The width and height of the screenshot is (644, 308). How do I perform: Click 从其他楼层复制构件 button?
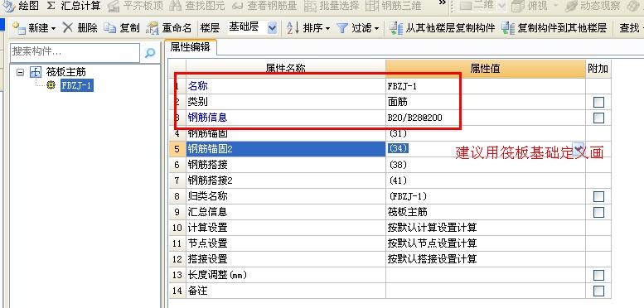[x=442, y=28]
